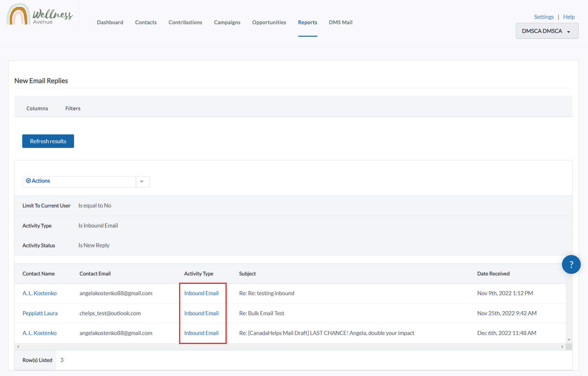Click the Date Received column header
588x376 pixels.
tap(493, 274)
